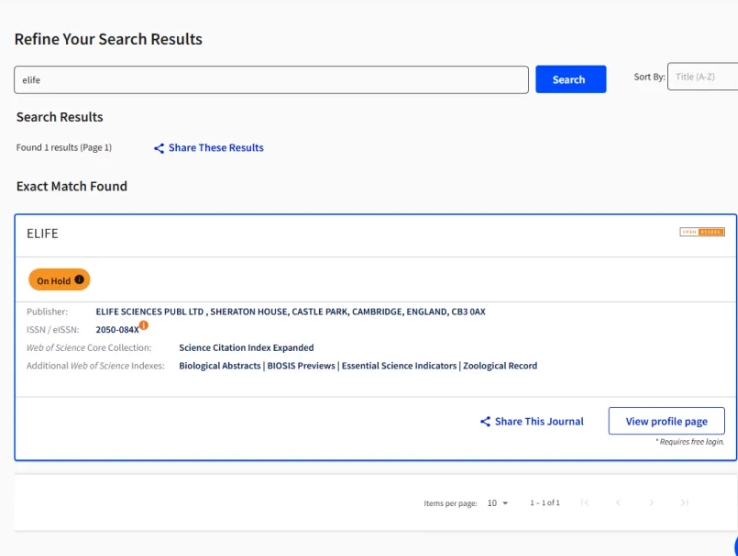
Task: Click the last page pagination icon
Action: pos(684,503)
